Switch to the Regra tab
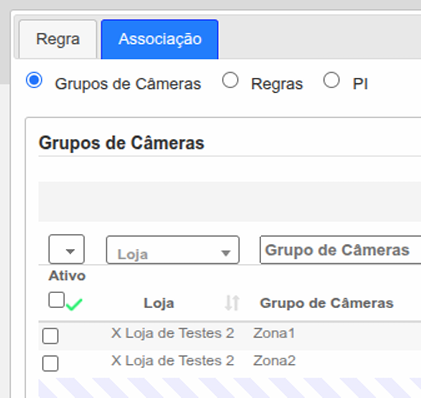Viewport: 423px width, 398px height. click(58, 39)
